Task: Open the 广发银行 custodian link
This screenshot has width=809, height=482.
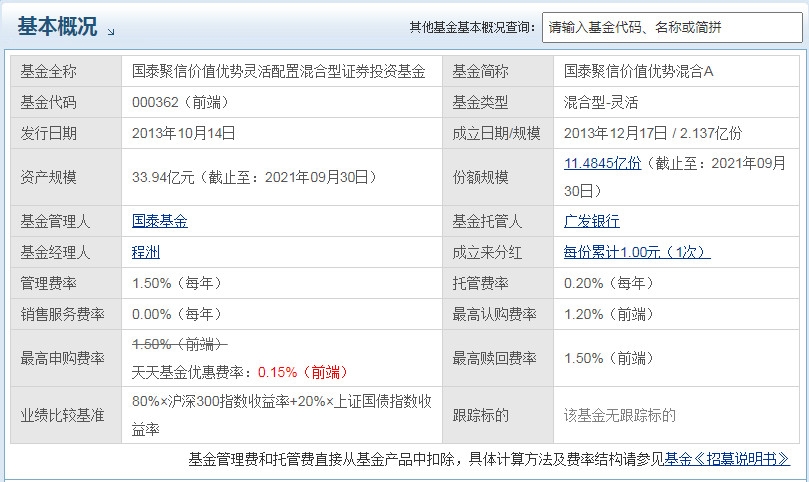Action: [592, 221]
